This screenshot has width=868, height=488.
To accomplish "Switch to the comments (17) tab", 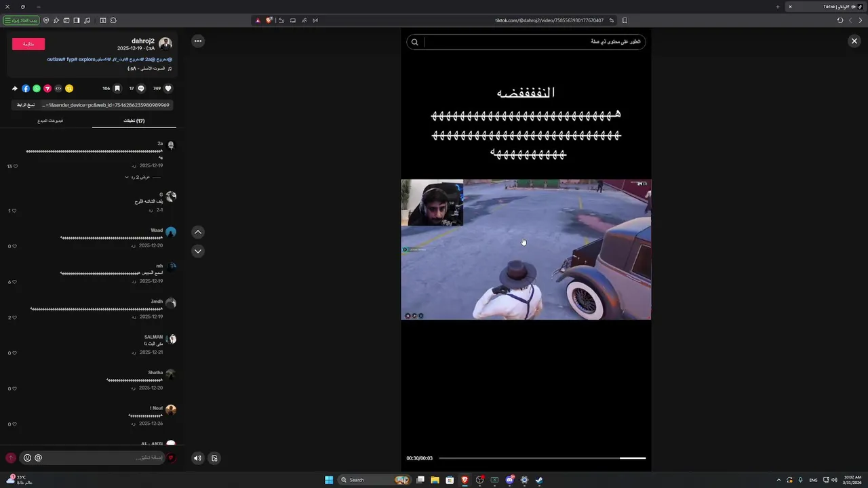I will [134, 121].
